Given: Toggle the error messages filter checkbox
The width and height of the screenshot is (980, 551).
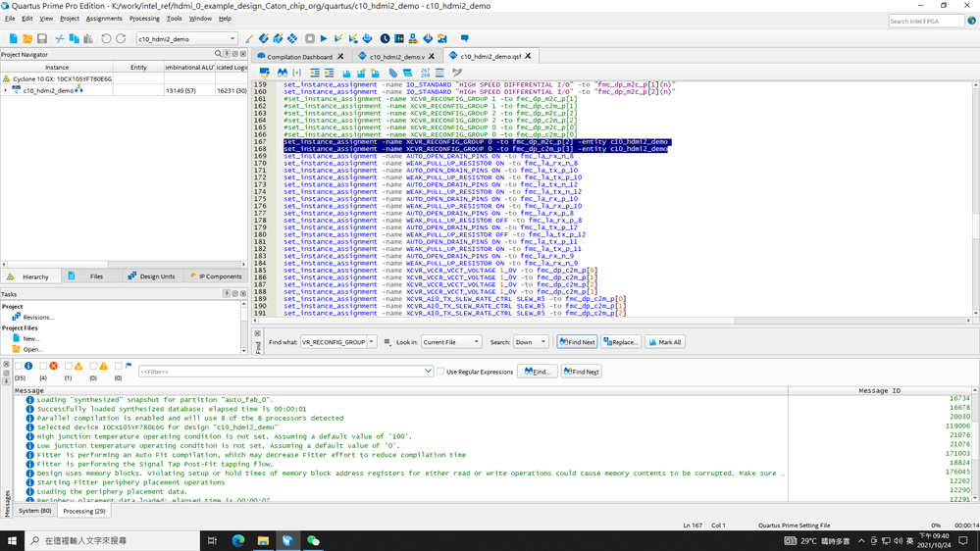Looking at the screenshot, I should 43,366.
